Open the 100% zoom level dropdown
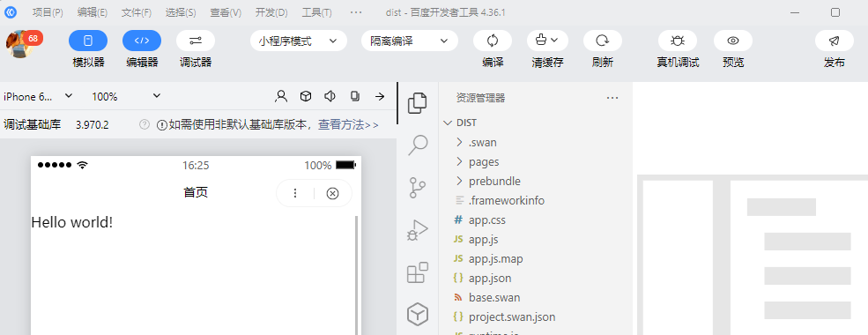The image size is (868, 335). 126,96
